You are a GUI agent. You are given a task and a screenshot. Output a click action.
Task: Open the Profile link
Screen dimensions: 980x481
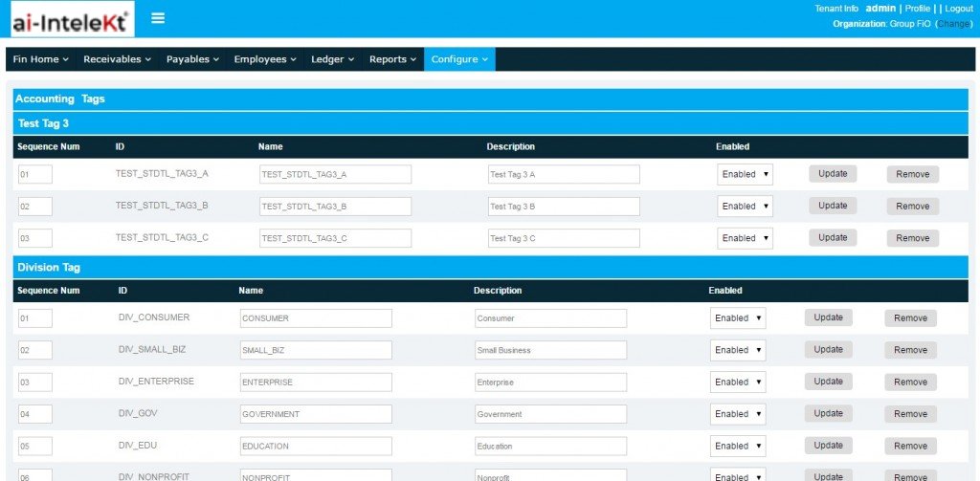tap(918, 9)
